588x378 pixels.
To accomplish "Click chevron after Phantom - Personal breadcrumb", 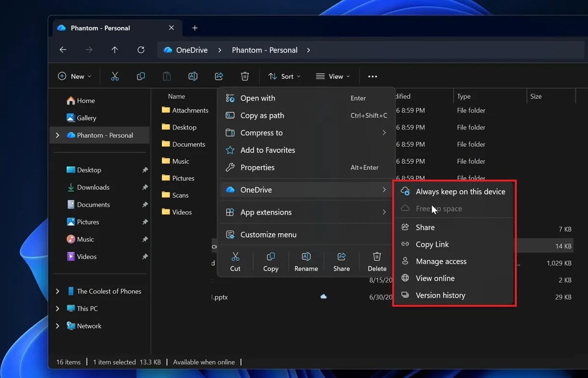I will [308, 50].
